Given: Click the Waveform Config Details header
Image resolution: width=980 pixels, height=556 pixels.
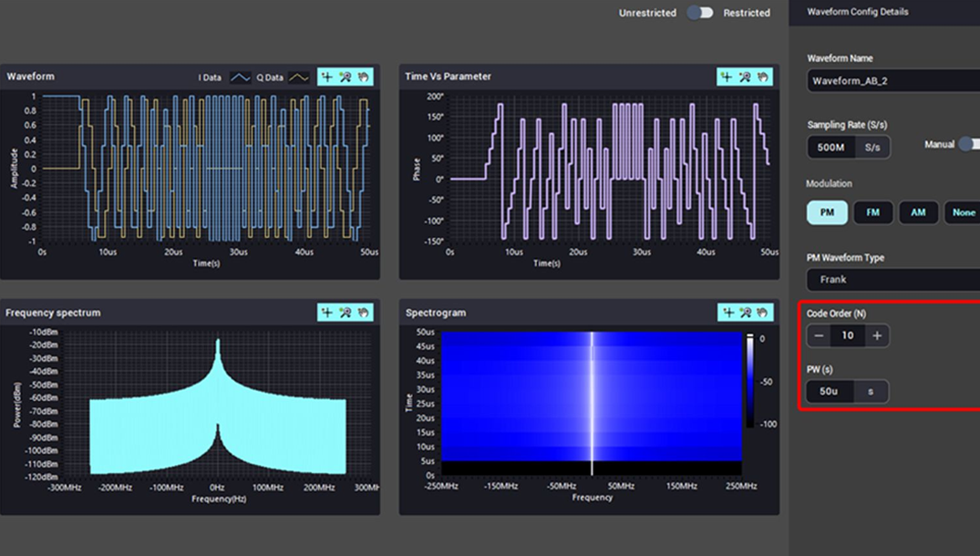Looking at the screenshot, I should (x=858, y=12).
